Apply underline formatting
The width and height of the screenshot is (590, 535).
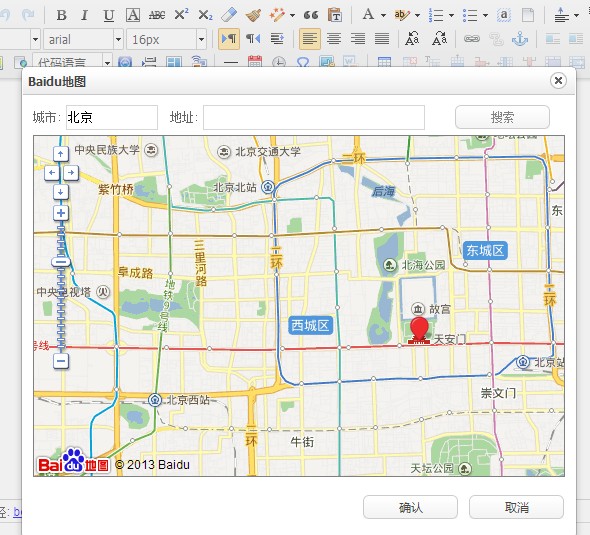pyautogui.click(x=108, y=15)
